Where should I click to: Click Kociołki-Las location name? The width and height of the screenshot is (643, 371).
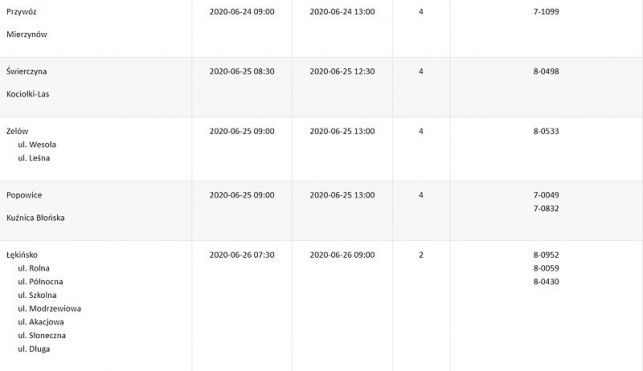pyautogui.click(x=28, y=94)
